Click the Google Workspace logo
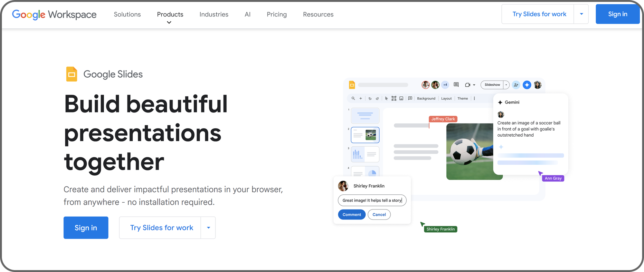Image resolution: width=644 pixels, height=272 pixels. tap(54, 14)
